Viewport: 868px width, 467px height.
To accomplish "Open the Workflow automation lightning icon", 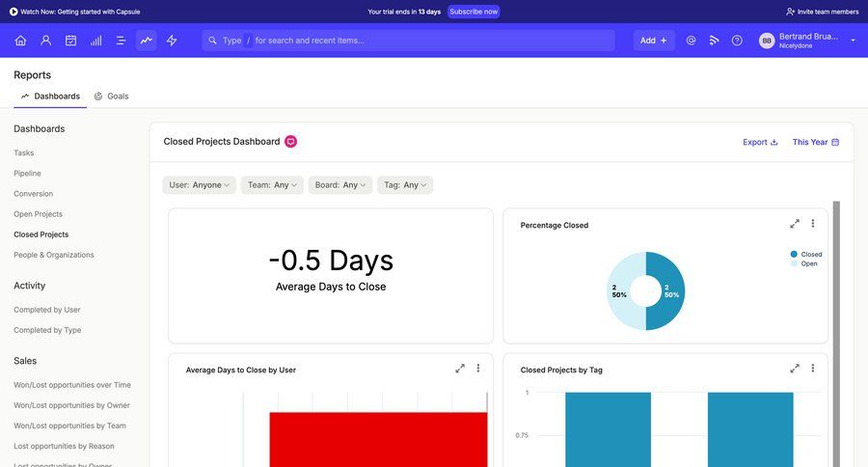I will click(172, 41).
